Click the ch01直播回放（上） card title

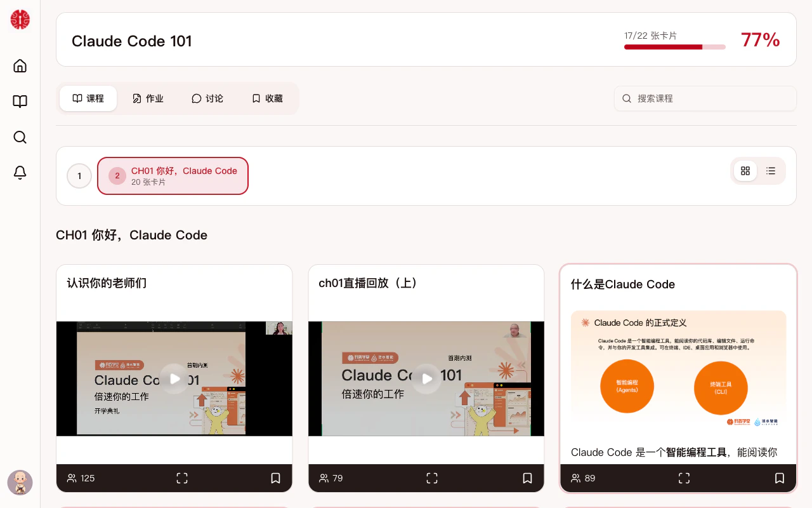[369, 283]
